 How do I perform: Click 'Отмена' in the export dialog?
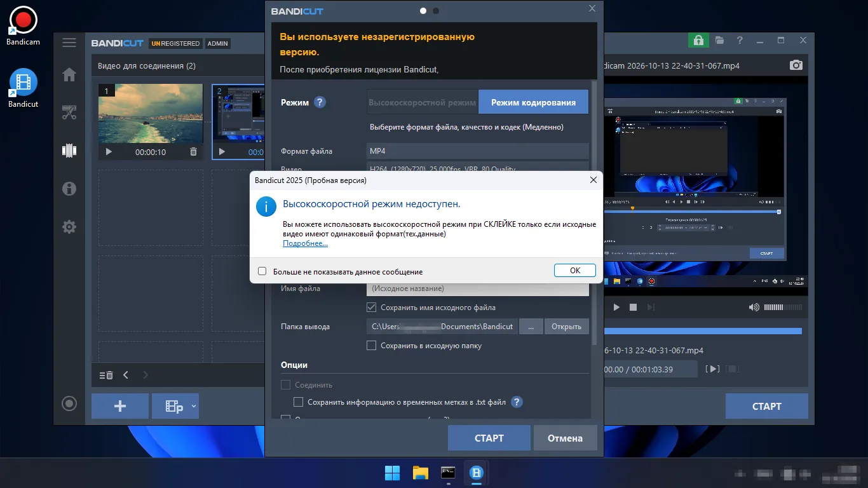click(x=564, y=438)
